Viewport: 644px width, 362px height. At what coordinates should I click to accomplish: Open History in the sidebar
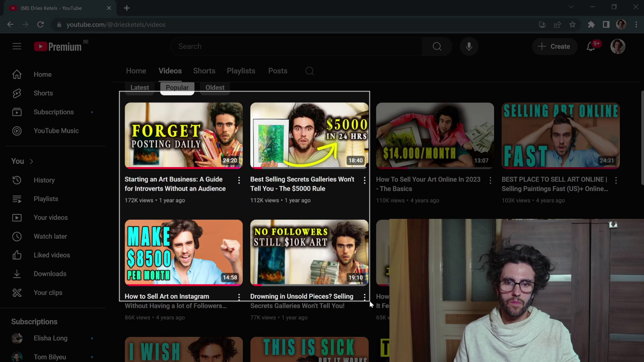point(44,180)
